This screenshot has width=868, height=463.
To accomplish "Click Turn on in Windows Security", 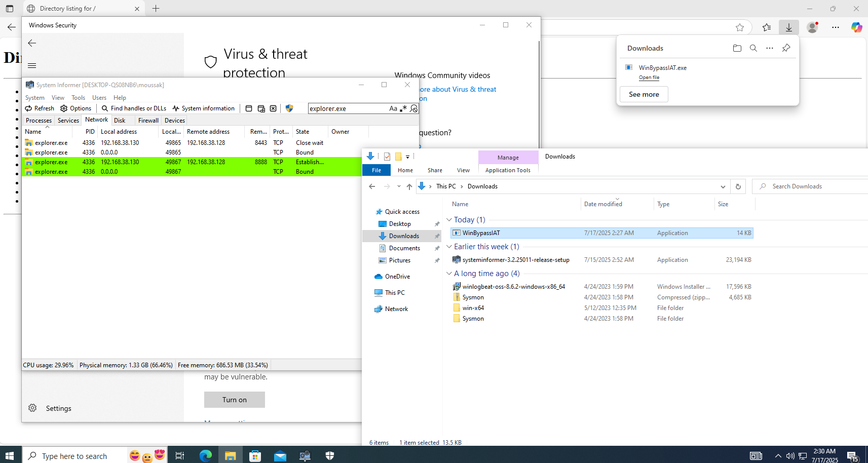I will (x=235, y=400).
